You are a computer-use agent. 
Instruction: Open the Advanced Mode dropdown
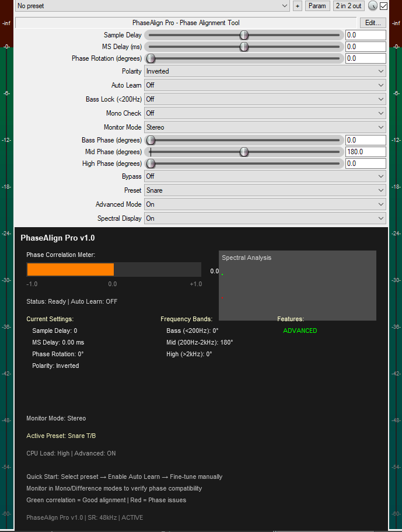(265, 204)
